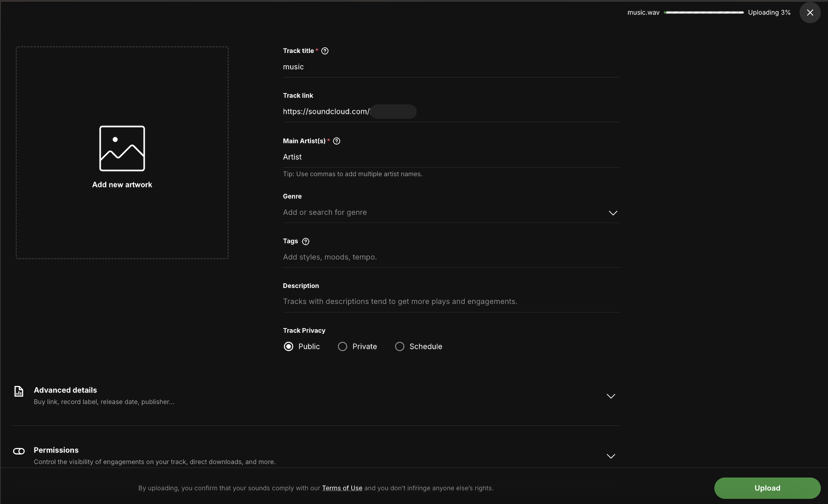Open the Genre dropdown
The height and width of the screenshot is (504, 828).
tap(613, 213)
